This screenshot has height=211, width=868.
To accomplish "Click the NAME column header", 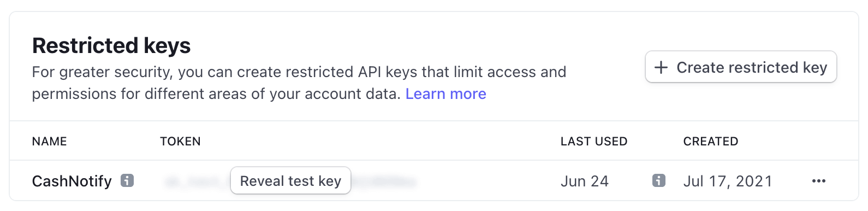I will pos(49,142).
